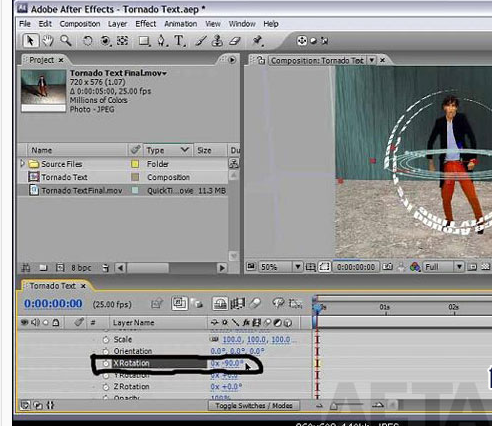The width and height of the screenshot is (492, 426).
Task: Create a new folder in Project panel
Action: [x=43, y=268]
